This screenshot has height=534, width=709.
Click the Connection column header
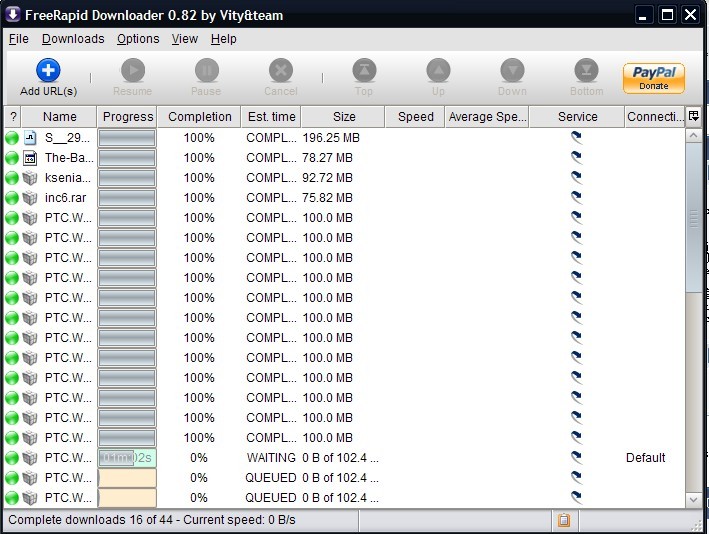655,117
